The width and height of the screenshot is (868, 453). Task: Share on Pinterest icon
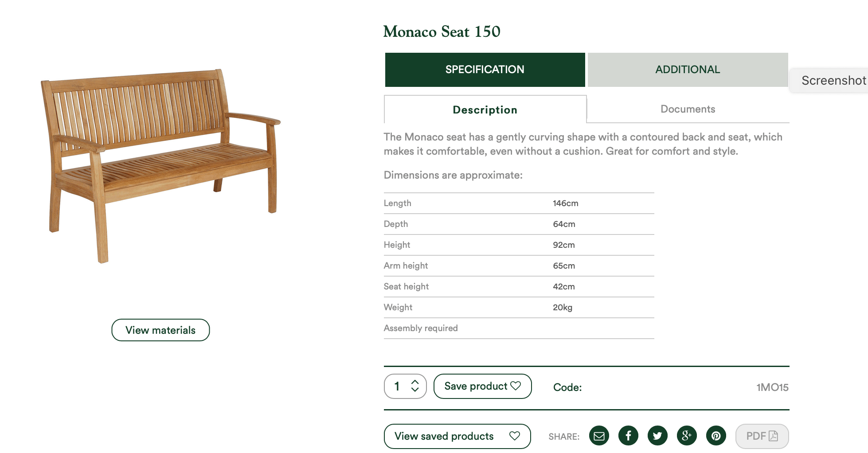(x=716, y=436)
